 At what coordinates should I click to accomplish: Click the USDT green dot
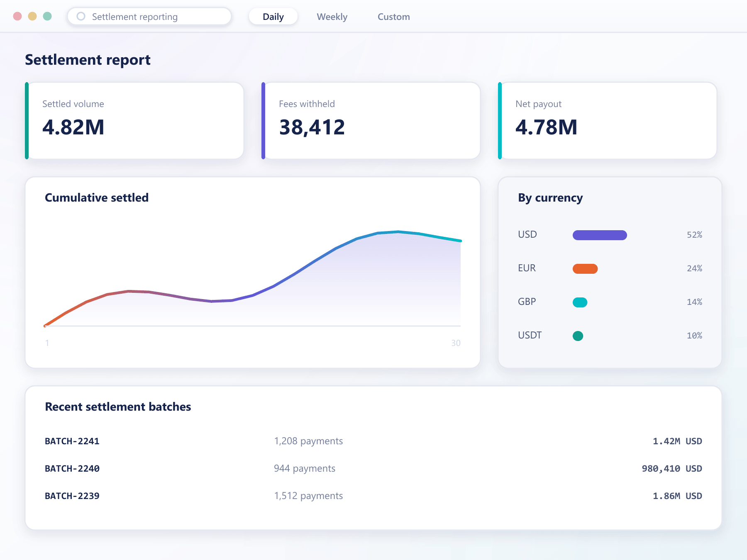pyautogui.click(x=578, y=336)
